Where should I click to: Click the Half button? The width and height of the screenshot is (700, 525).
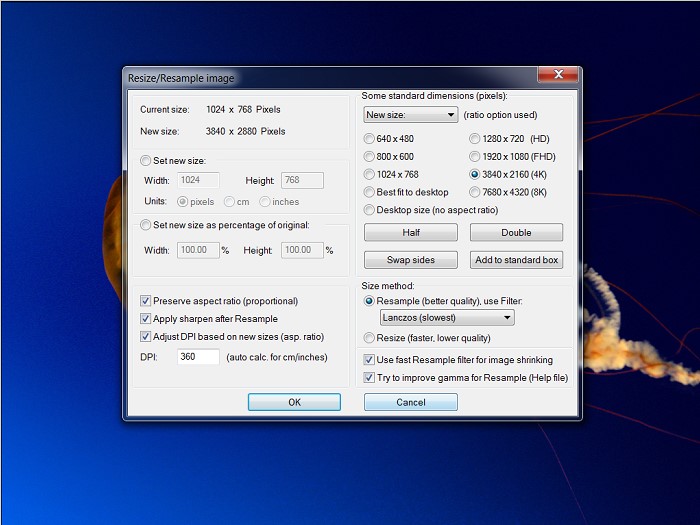411,233
